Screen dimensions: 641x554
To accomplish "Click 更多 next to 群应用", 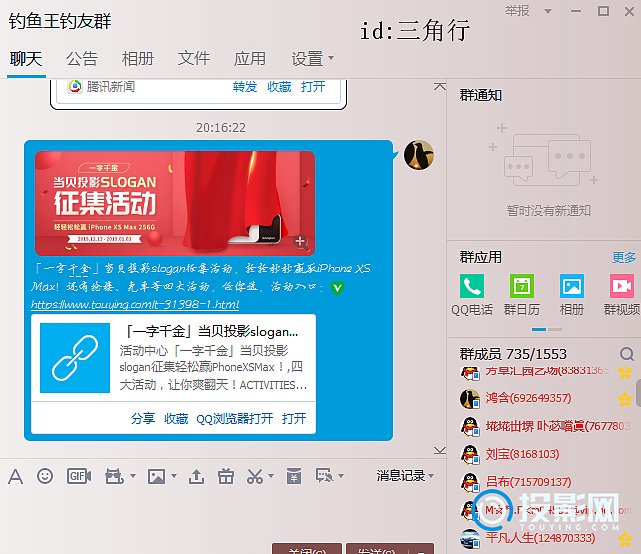I will point(624,258).
